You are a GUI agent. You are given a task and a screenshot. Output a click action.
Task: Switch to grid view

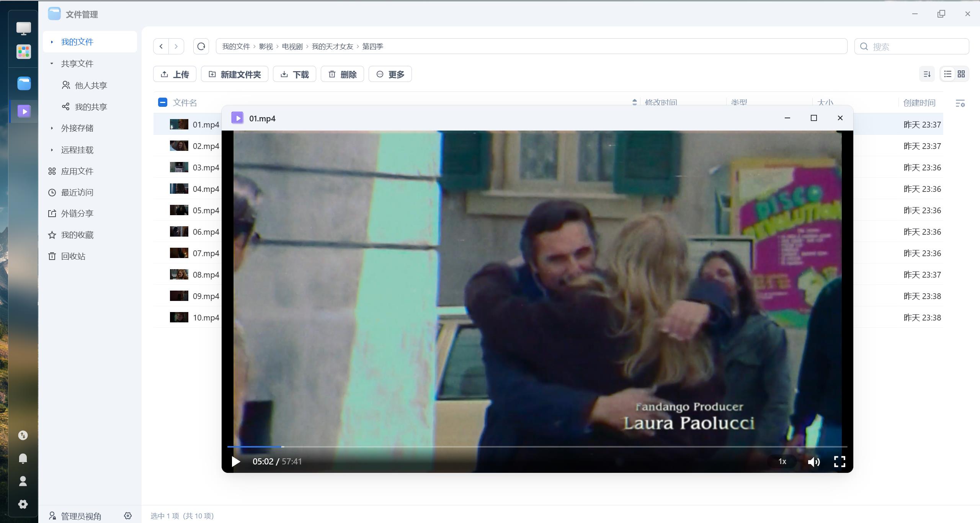point(961,74)
